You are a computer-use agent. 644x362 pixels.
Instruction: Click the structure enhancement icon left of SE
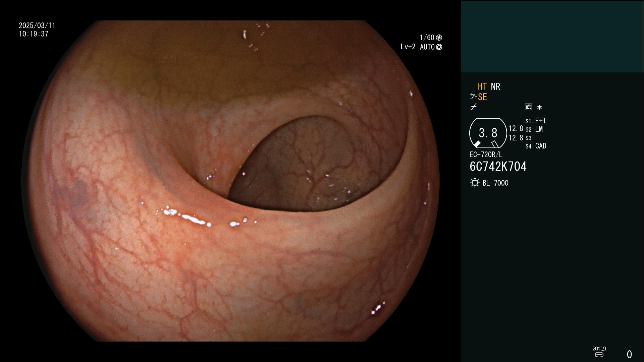(x=473, y=97)
